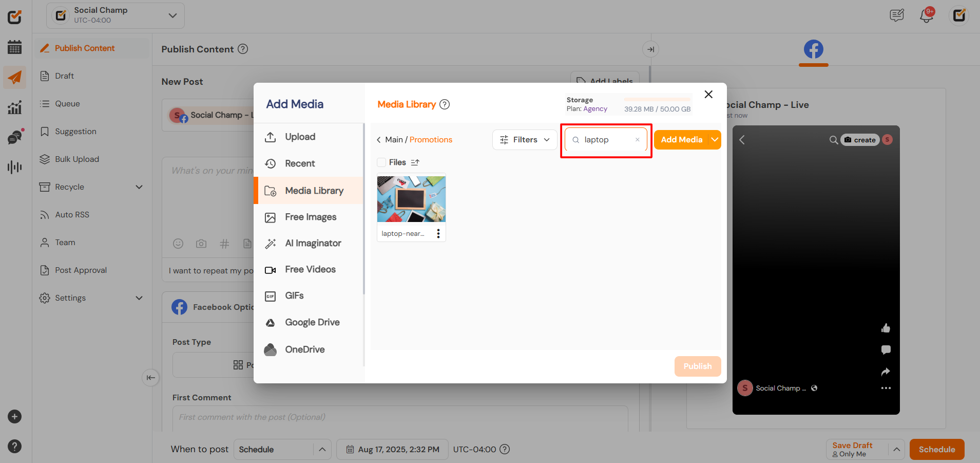Screen dimensions: 980x463
Task: Open the Add Media dropdown arrow
Action: coord(715,140)
